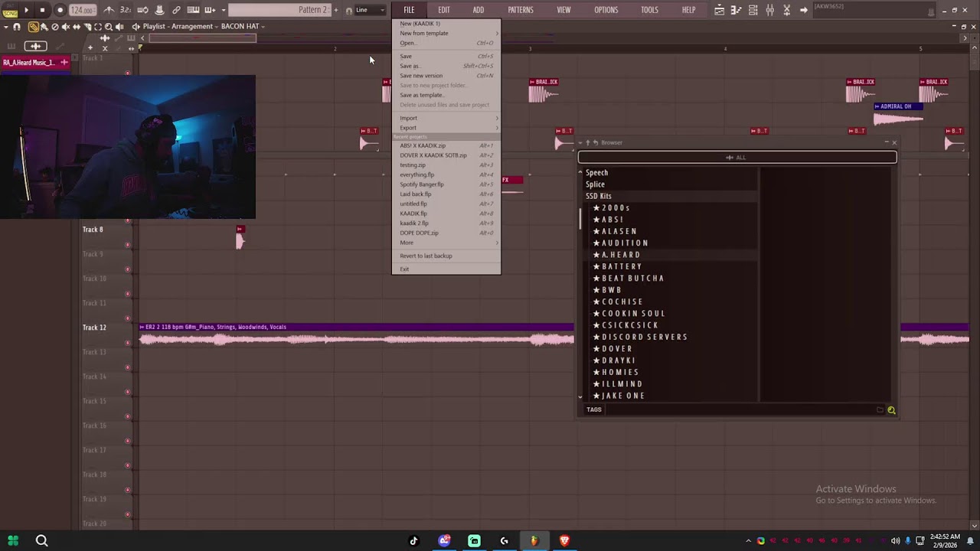Select the Paint brush tool in playlist

44,27
